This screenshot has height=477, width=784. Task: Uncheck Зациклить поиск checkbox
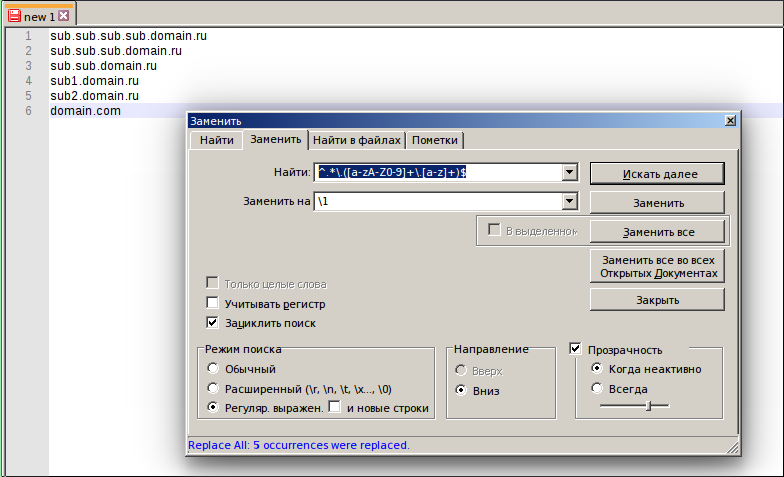pos(212,322)
